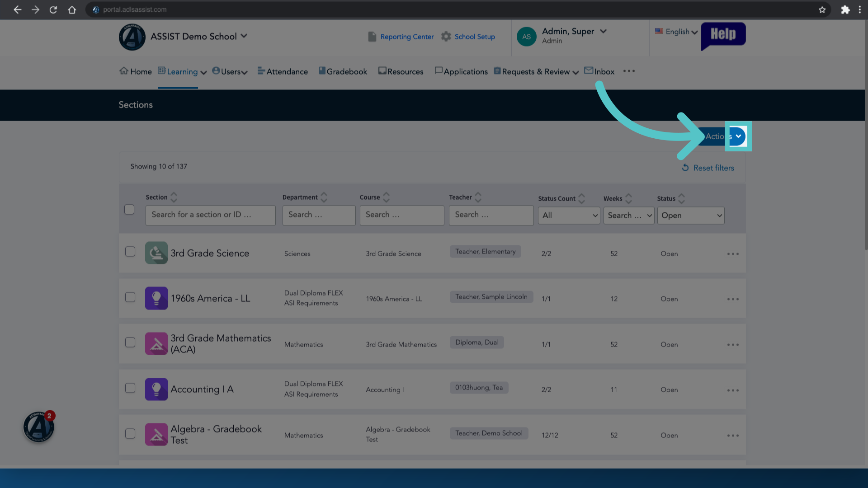This screenshot has width=868, height=488.
Task: Open the Help speech bubble icon
Action: [723, 35]
